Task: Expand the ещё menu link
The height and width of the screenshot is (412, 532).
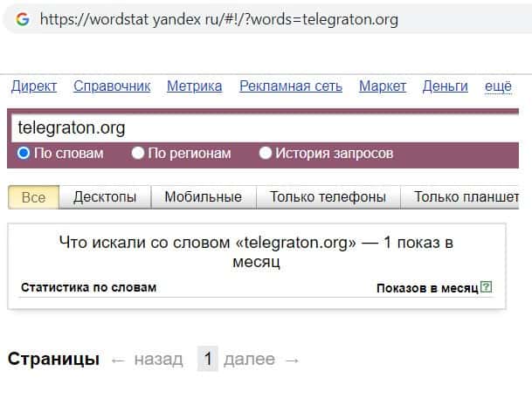Action: point(498,86)
